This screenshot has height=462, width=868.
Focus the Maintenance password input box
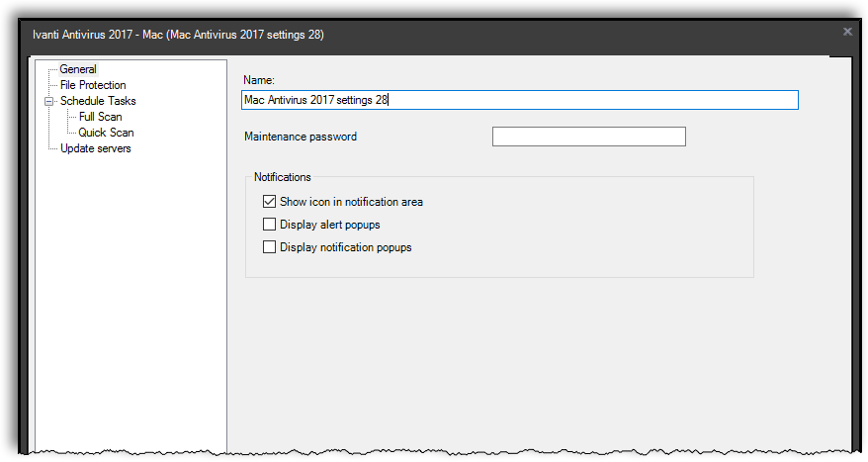(x=588, y=137)
